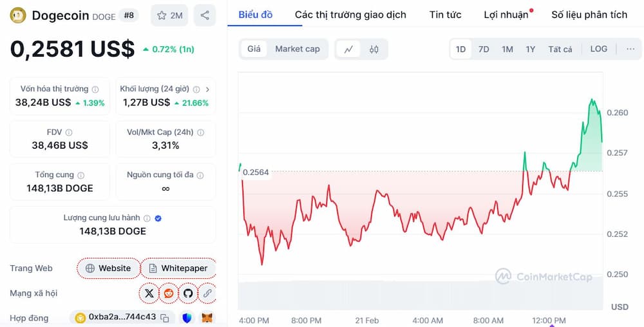Add Dogecoin to watchlist star 2M
The height and width of the screenshot is (327, 644).
point(169,15)
